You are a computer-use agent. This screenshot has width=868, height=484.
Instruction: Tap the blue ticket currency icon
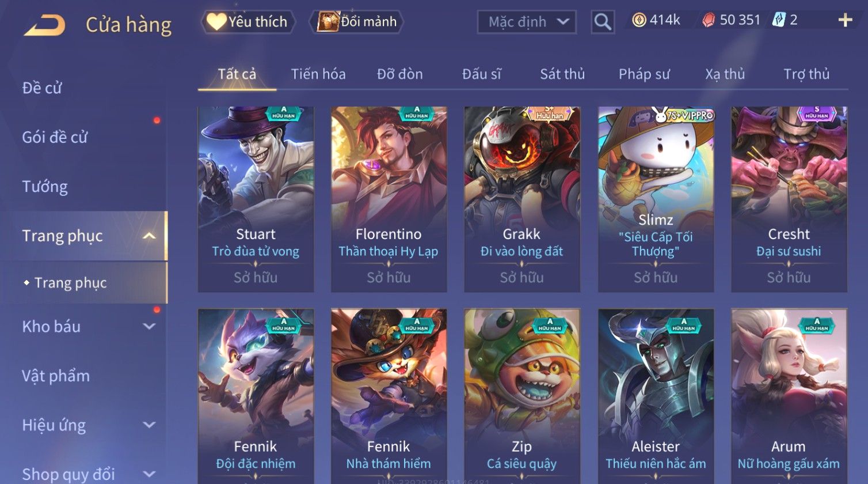(779, 20)
